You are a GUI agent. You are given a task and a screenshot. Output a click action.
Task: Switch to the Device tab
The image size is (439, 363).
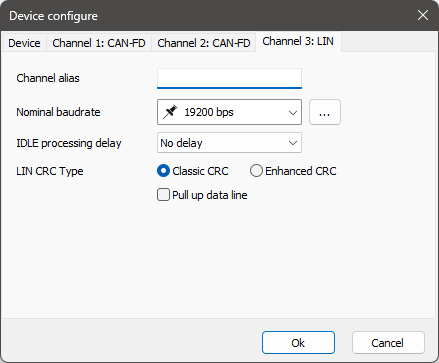[x=24, y=43]
